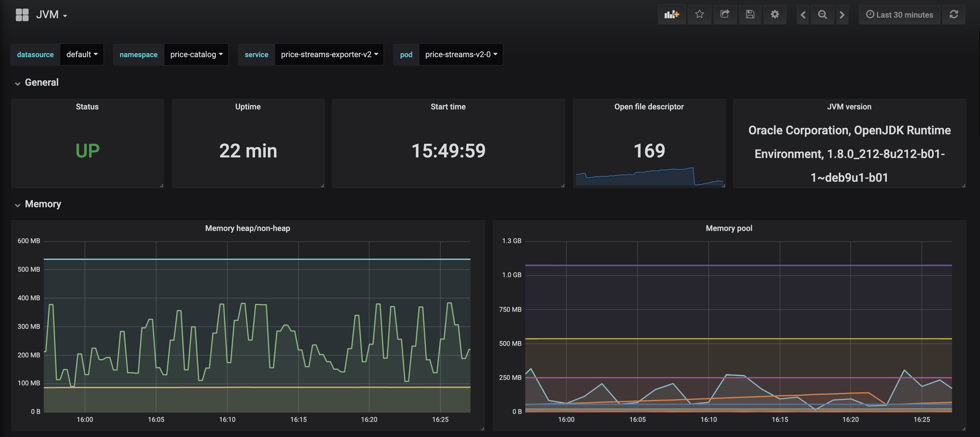The image size is (980, 437).
Task: Shift time range forward arrow
Action: pyautogui.click(x=842, y=15)
